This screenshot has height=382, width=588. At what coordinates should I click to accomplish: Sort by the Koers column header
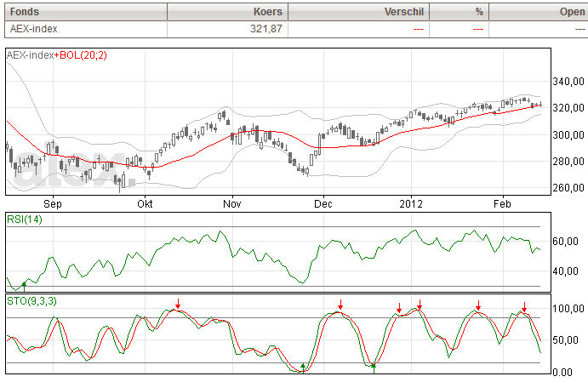[x=227, y=12]
